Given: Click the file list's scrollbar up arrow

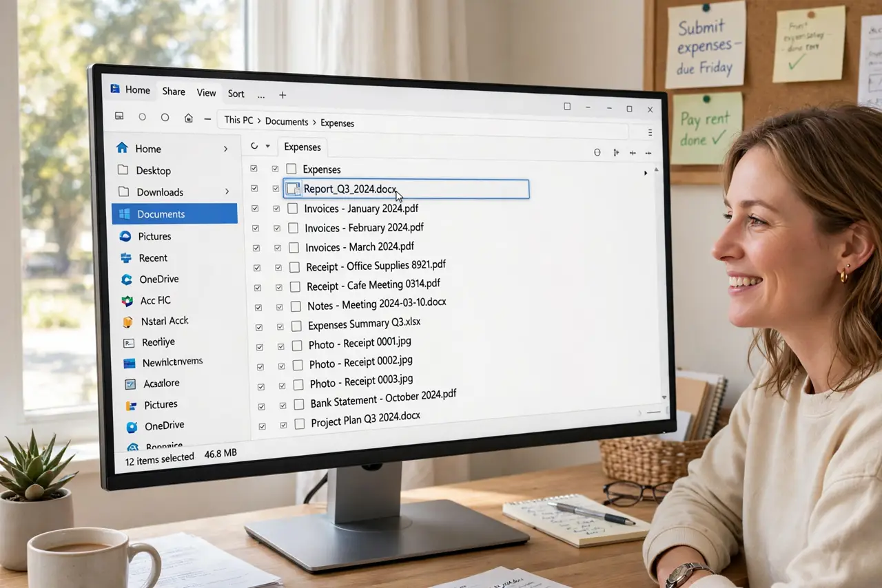Looking at the screenshot, I should pyautogui.click(x=655, y=168).
